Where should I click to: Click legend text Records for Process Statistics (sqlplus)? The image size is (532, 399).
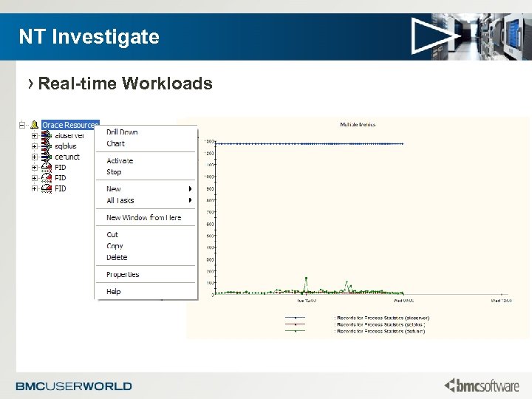pyautogui.click(x=381, y=324)
